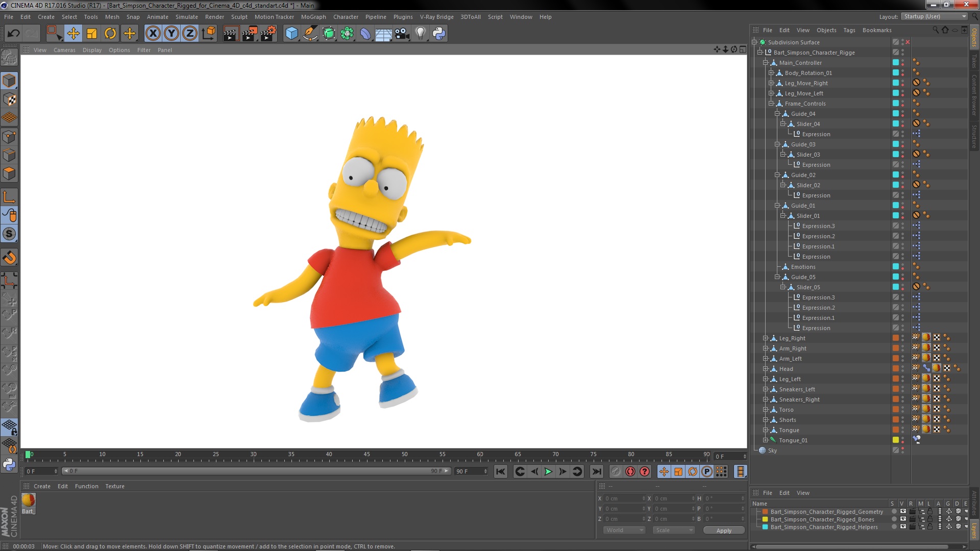980x551 pixels.
Task: Open the MoGraph menu
Action: tap(313, 17)
